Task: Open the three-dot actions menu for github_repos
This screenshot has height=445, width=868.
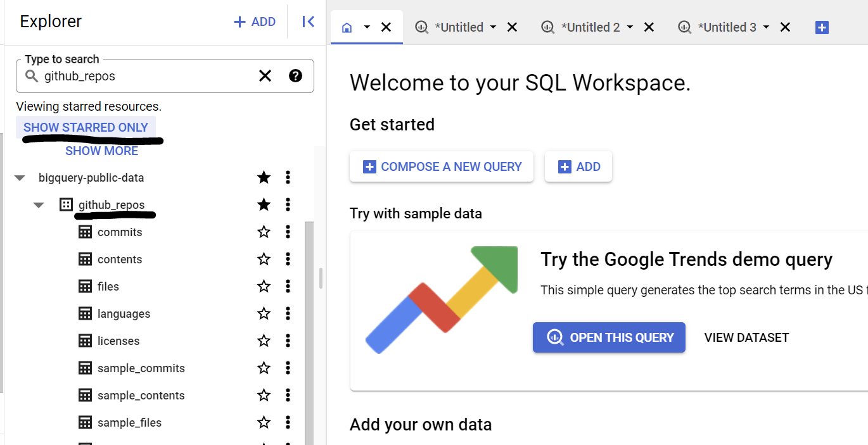Action: pos(288,204)
